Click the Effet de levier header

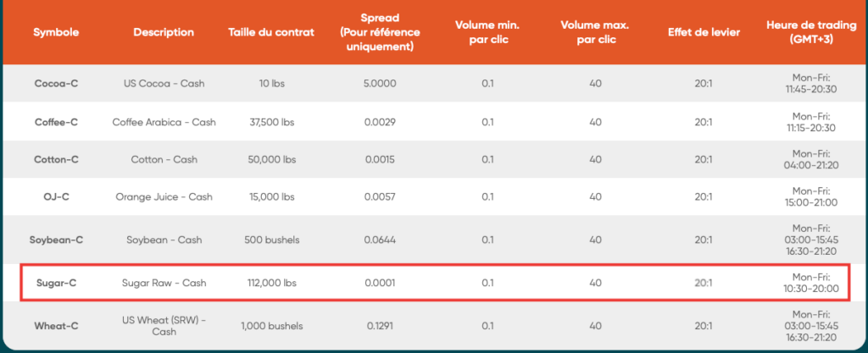pos(703,32)
